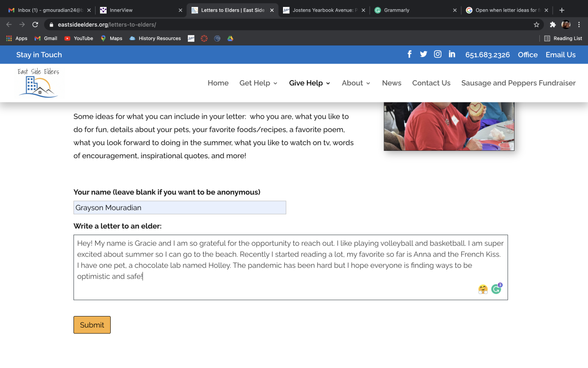The height and width of the screenshot is (368, 588).
Task: Open the Maps bookmark
Action: [111, 38]
